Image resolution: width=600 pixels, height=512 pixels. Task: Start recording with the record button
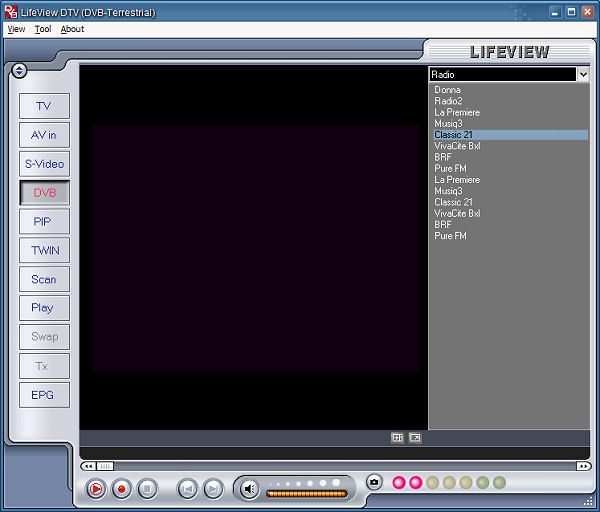click(122, 489)
